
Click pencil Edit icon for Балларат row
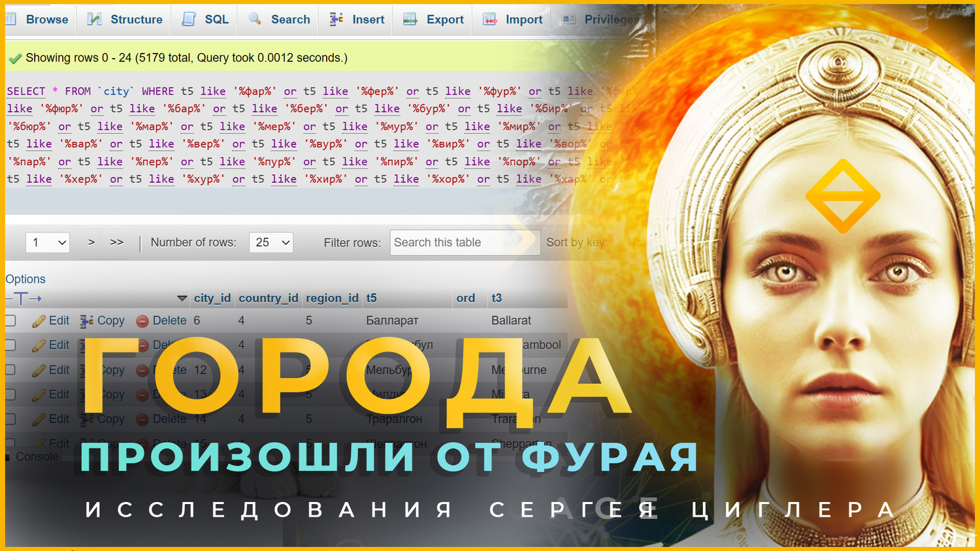tap(39, 321)
